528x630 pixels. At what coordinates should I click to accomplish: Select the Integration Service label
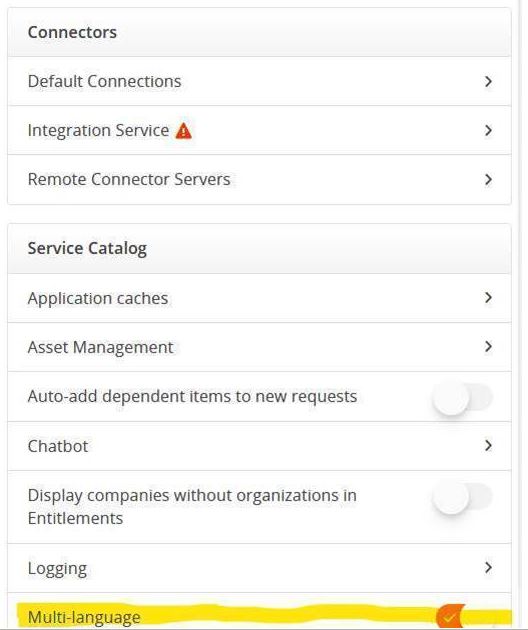[x=98, y=131]
